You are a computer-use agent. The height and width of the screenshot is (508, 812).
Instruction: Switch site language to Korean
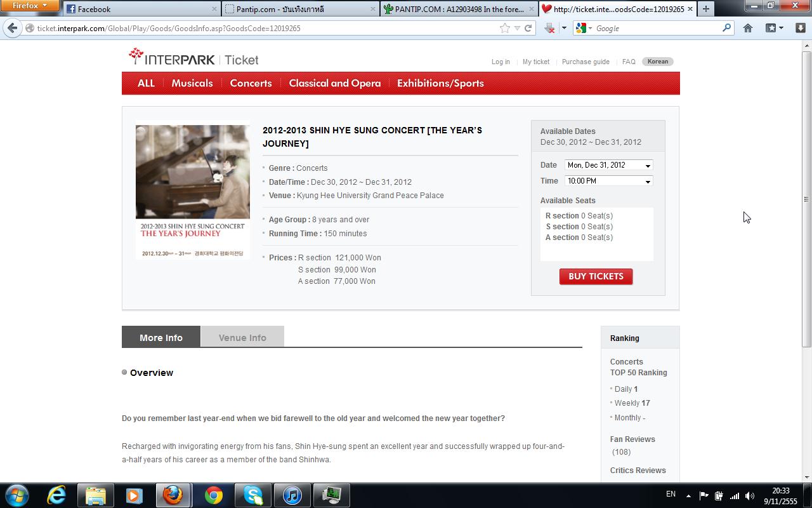[x=658, y=62]
